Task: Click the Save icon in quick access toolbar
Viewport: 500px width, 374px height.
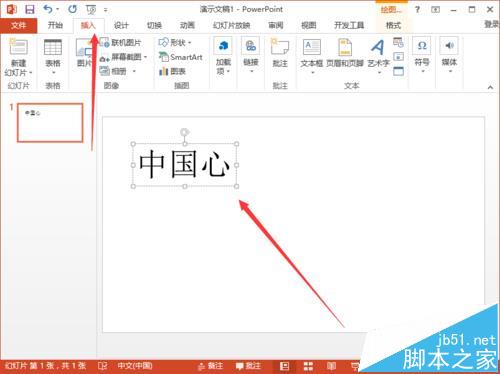Action: tap(30, 9)
